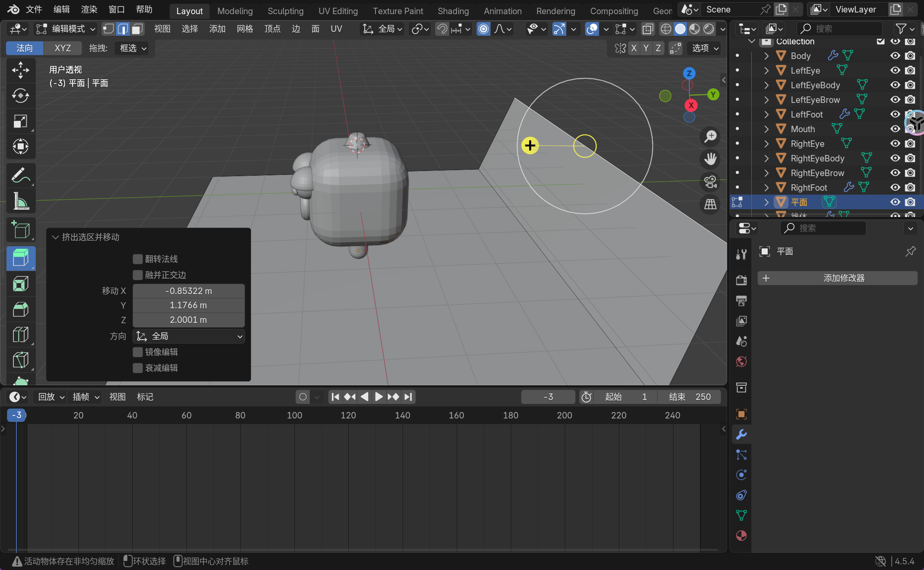The width and height of the screenshot is (924, 570).
Task: Open the 网格 menu
Action: tap(245, 29)
